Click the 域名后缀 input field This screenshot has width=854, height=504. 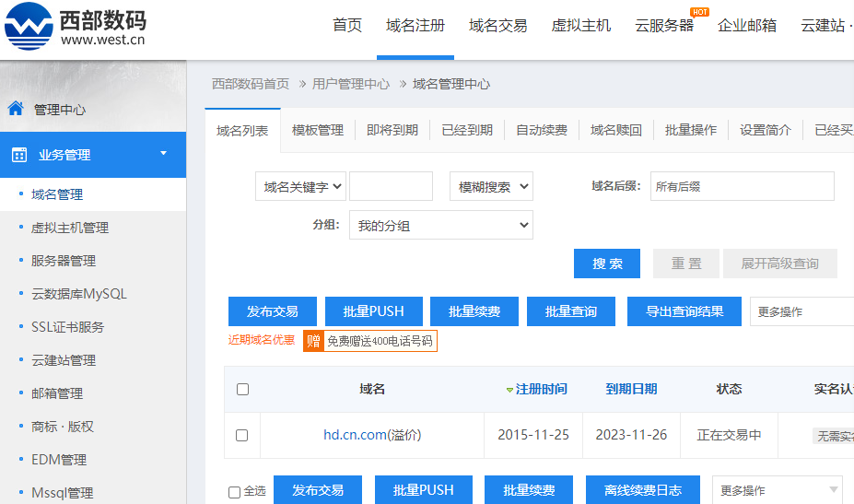(742, 186)
